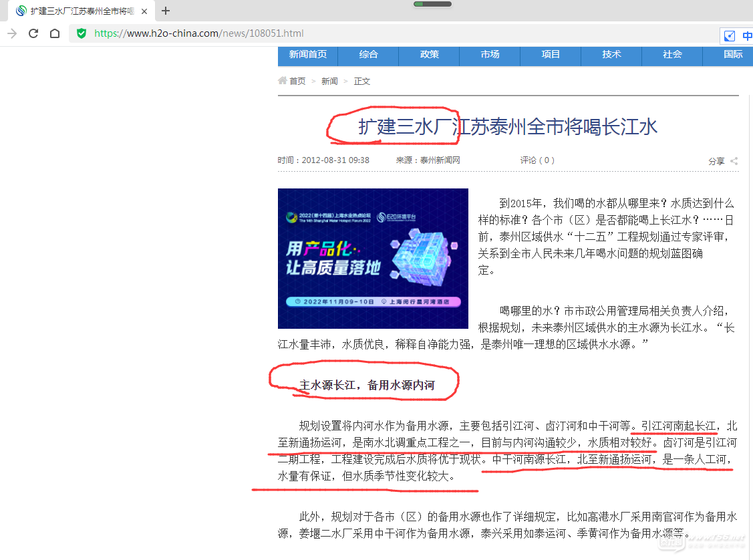The height and width of the screenshot is (560, 753).
Task: Click the 评论 ( 0 ) comments link
Action: pos(537,160)
